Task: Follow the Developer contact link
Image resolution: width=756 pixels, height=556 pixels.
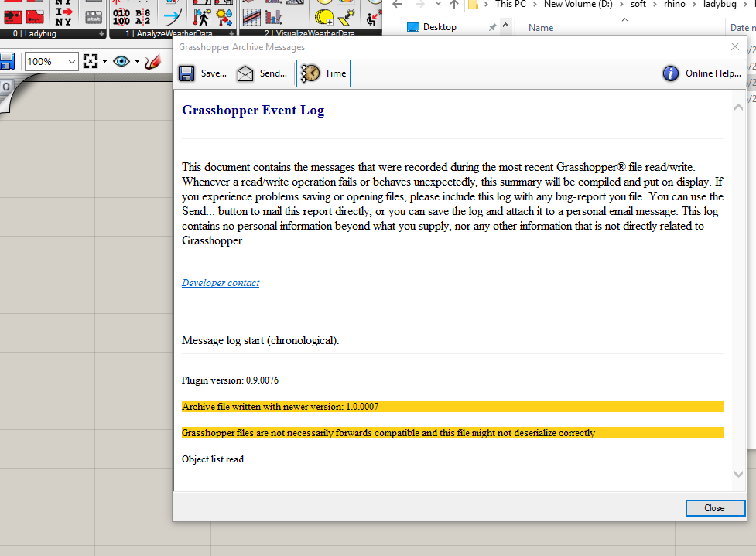Action: 221,283
